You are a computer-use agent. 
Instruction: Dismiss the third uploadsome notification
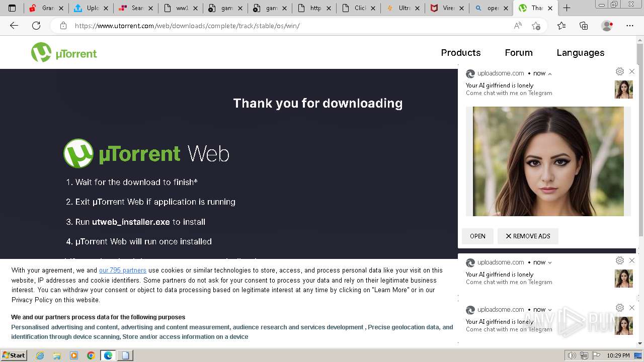[x=632, y=308]
